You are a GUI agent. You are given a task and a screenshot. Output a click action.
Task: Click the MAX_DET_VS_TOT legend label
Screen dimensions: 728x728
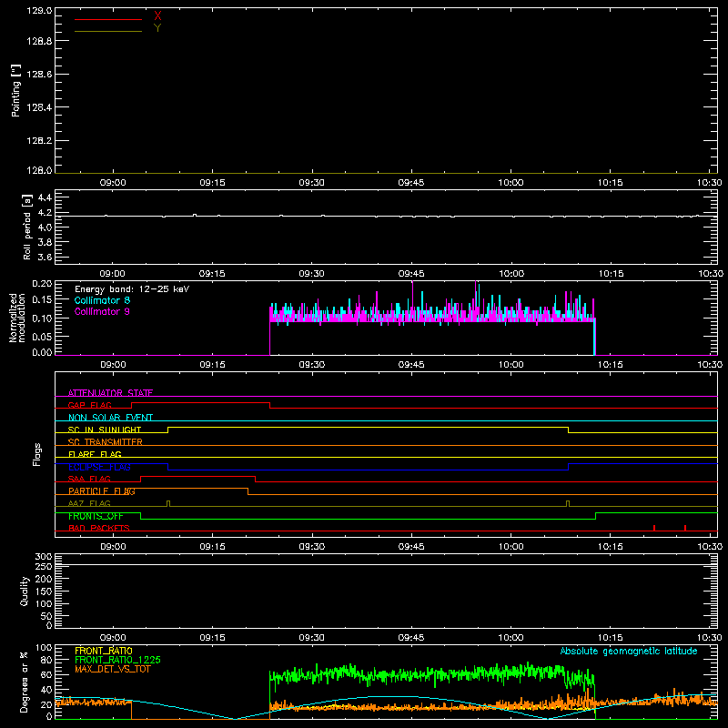(112, 669)
